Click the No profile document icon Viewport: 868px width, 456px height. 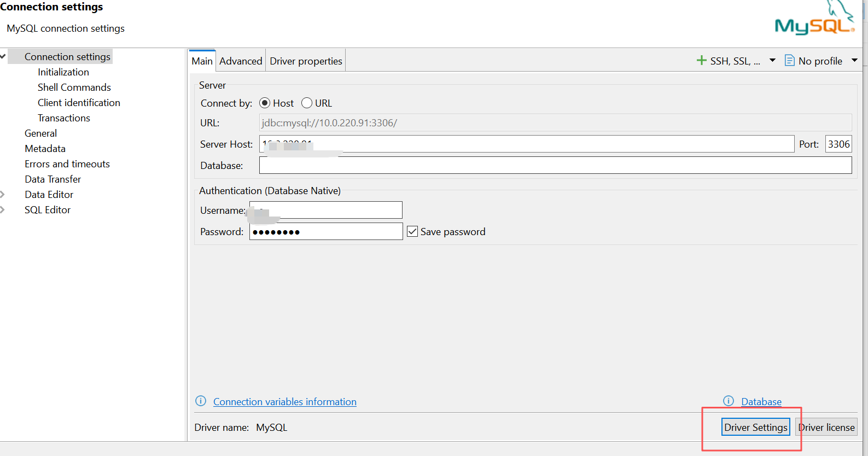(789, 61)
